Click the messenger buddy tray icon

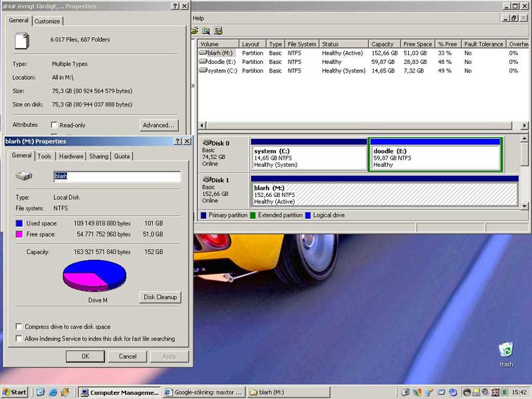tap(429, 392)
